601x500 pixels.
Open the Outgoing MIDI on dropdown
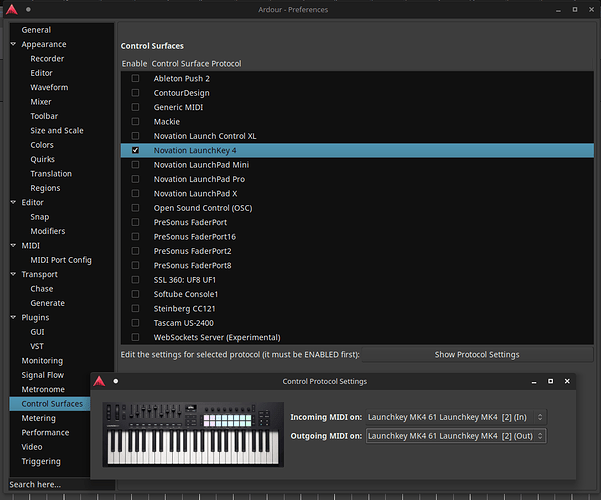tap(456, 436)
